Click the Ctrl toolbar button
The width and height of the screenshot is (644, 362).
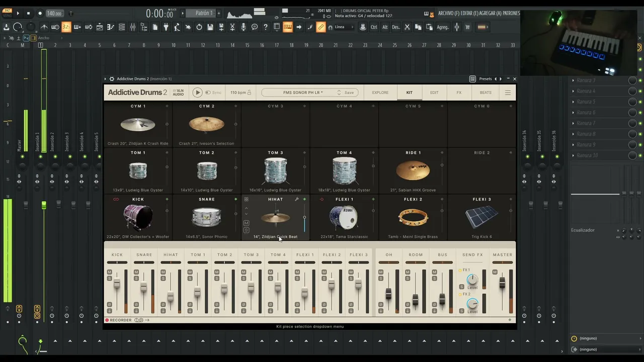click(374, 27)
